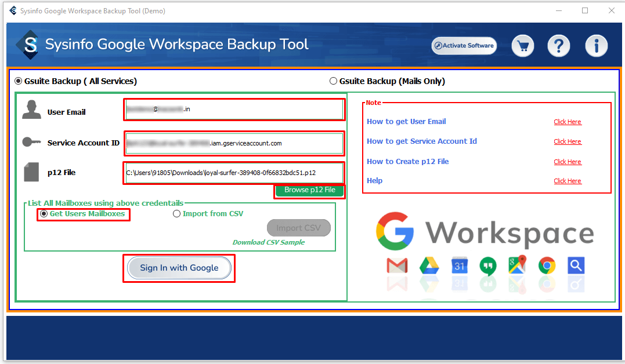Click 'How to get User Email' text

(x=406, y=122)
